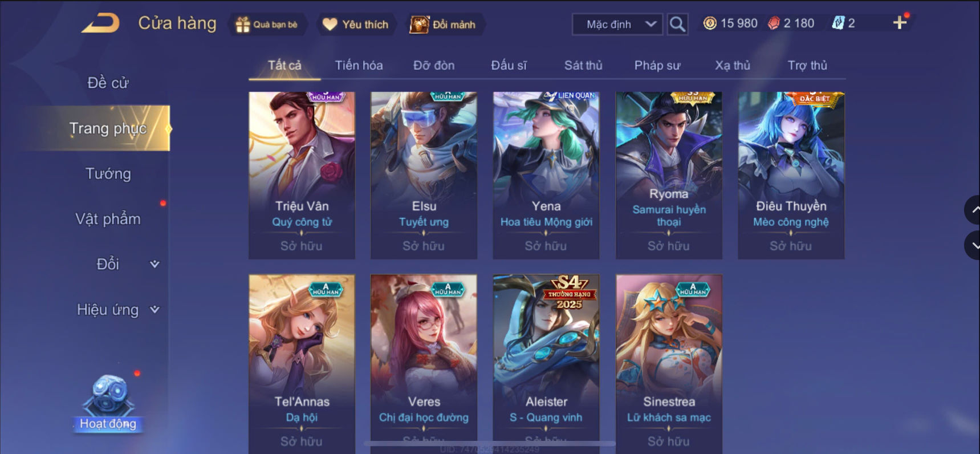This screenshot has width=980, height=454.
Task: Open the Yêu thích heart favorites
Action: click(x=330, y=25)
